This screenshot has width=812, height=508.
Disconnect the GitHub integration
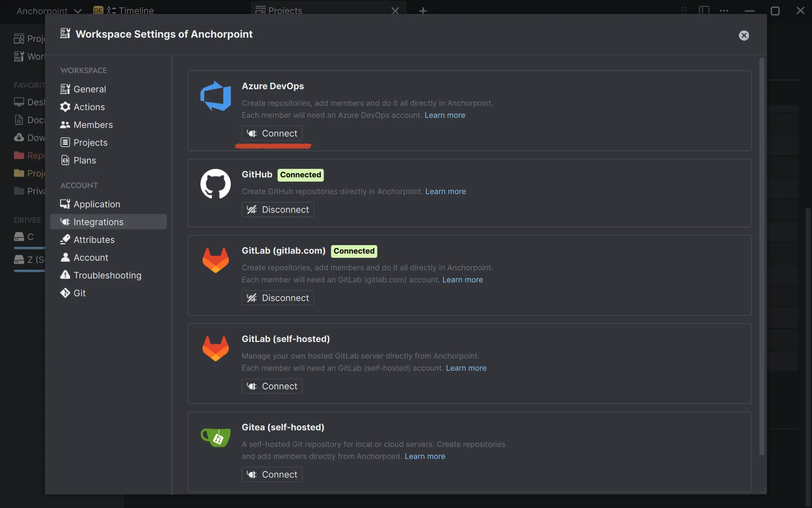point(277,210)
